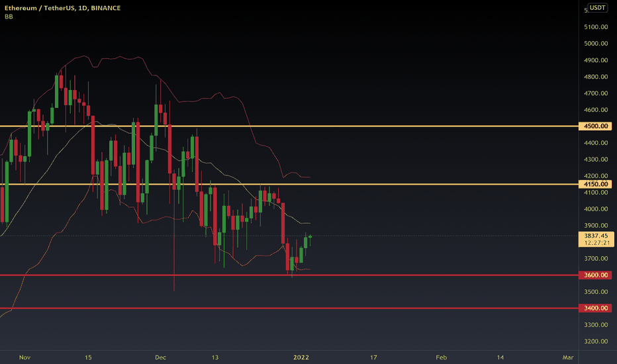Viewport: 617px width, 364px height.
Task: Click the 15 date label on time axis
Action: 88,357
